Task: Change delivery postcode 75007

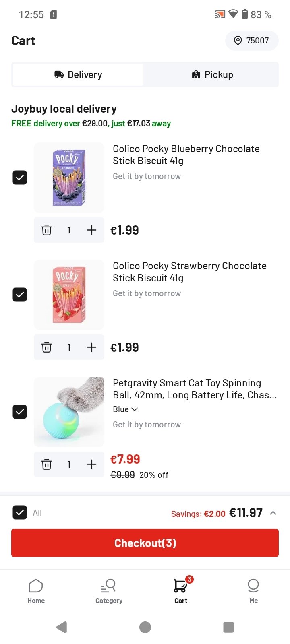Action: (252, 41)
